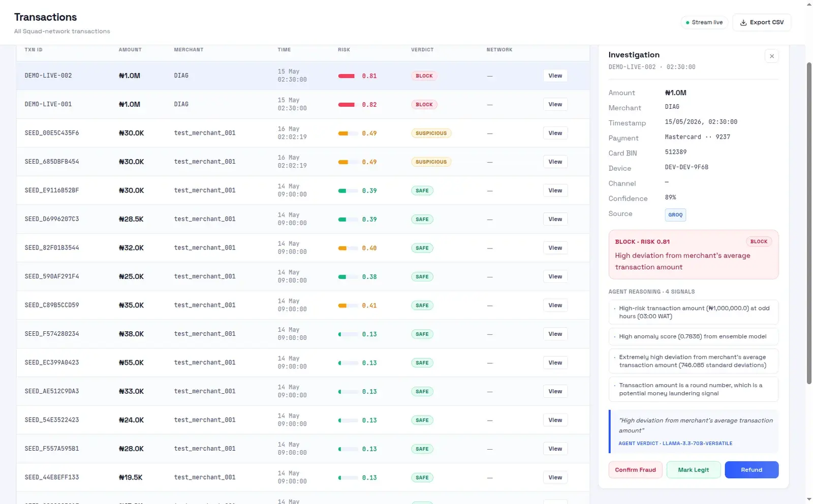Viewport: 813px width, 504px height.
Task: Open View for SEED_685DBFB454
Action: pos(555,162)
